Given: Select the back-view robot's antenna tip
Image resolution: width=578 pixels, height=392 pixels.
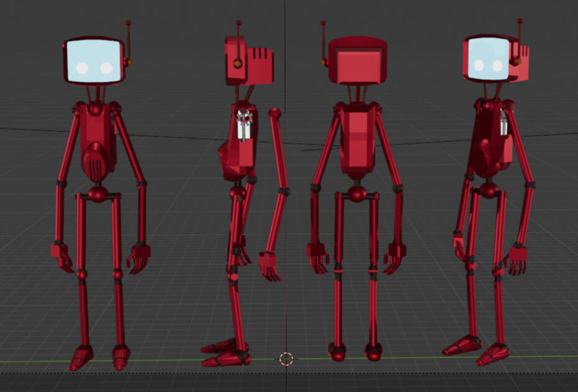Looking at the screenshot, I should pos(323,24).
